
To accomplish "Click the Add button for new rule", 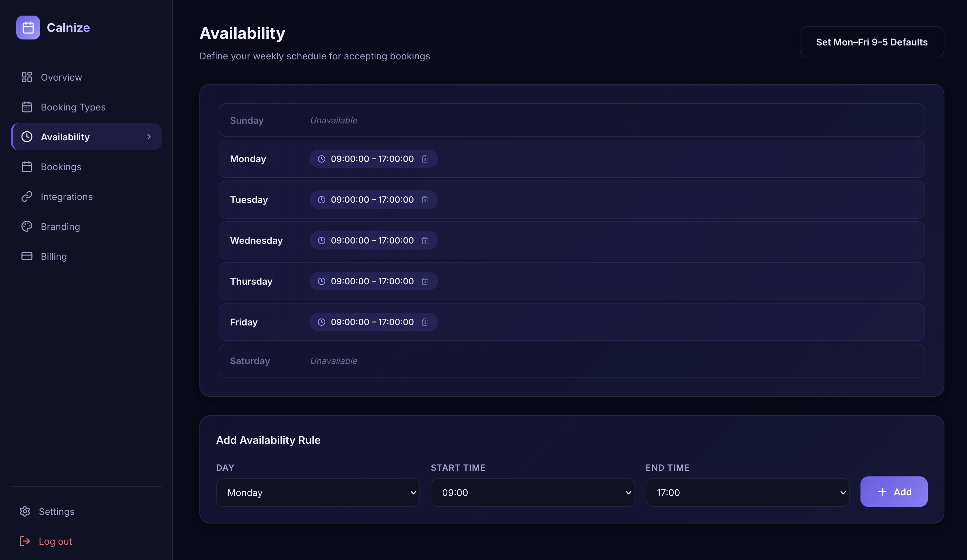I will point(894,492).
